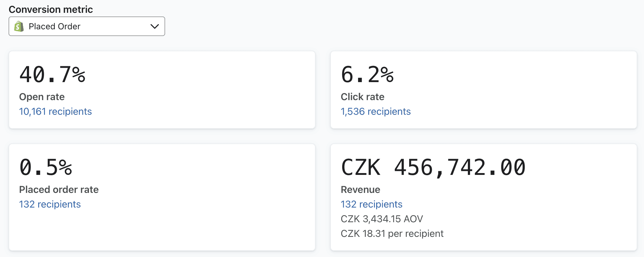Select the Placed order rate metric card
This screenshot has width=644, height=257.
tap(162, 197)
